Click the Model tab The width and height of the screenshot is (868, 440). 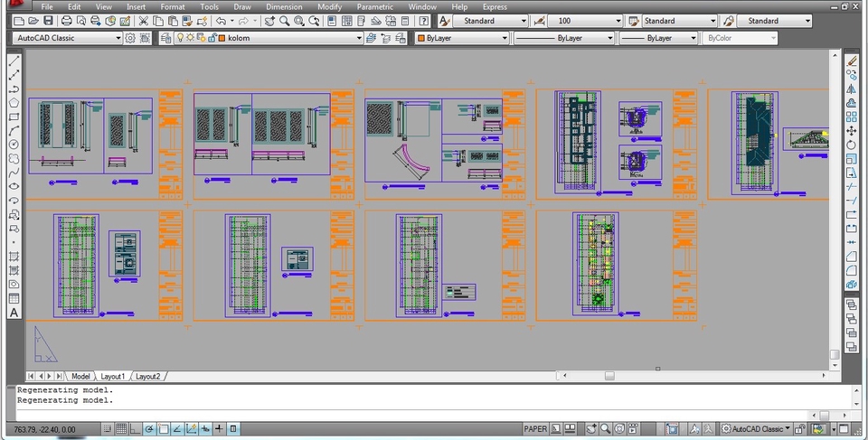click(80, 376)
